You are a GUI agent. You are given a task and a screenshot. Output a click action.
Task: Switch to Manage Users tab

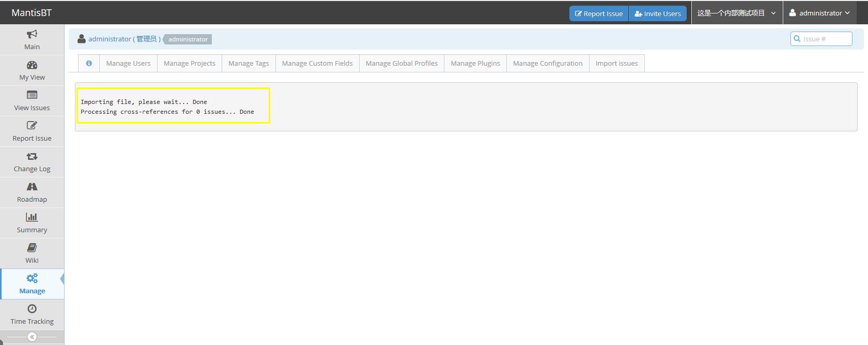(128, 63)
